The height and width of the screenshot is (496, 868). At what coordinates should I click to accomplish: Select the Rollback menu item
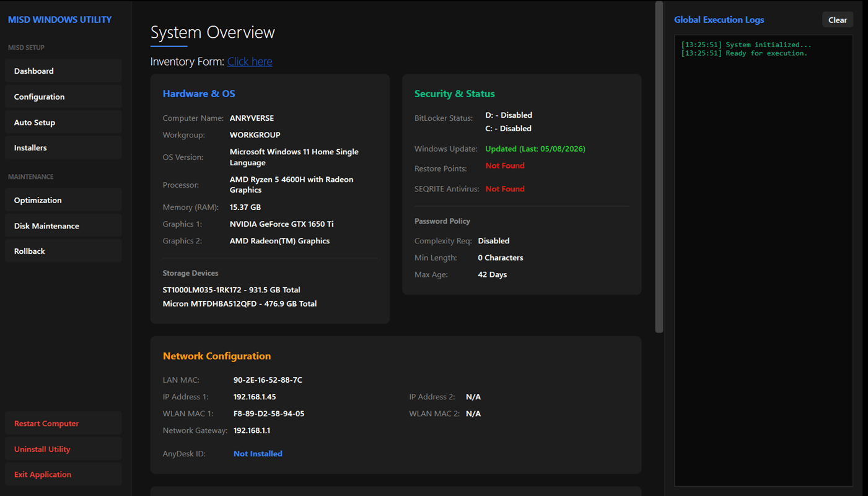click(x=63, y=251)
